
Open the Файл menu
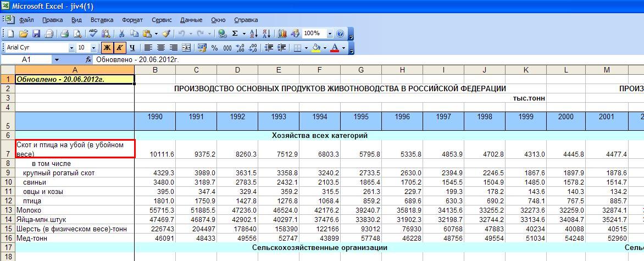coord(26,20)
